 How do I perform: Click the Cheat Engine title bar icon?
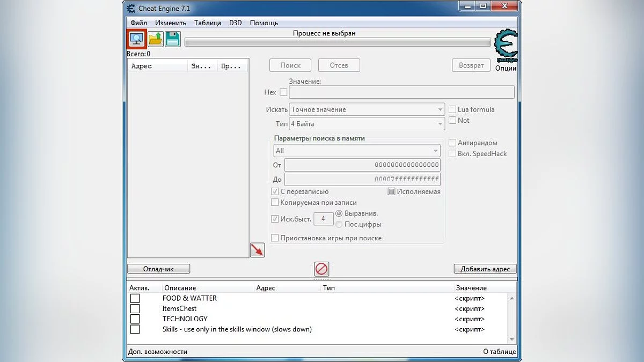130,8
